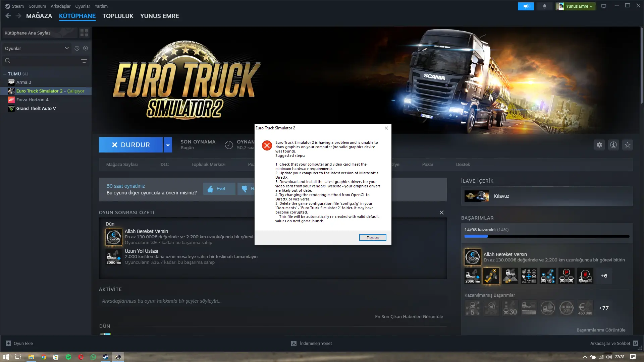Open the DLC link

pyautogui.click(x=165, y=164)
